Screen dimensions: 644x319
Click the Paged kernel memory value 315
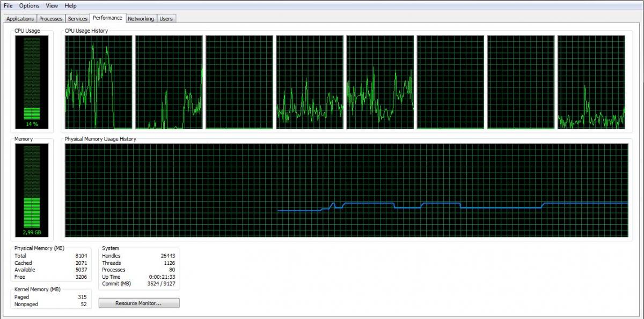click(82, 297)
